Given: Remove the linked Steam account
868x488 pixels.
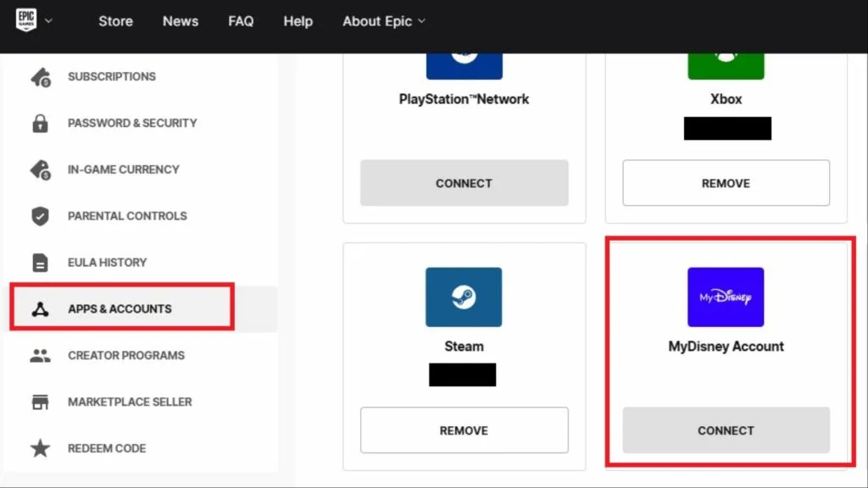Looking at the screenshot, I should (464, 430).
